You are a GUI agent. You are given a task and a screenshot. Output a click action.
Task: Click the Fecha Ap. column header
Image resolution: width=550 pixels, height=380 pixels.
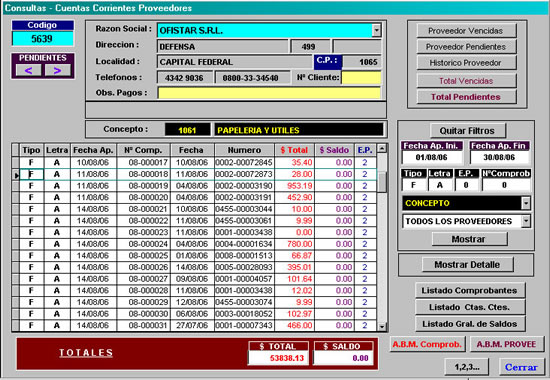coord(93,150)
